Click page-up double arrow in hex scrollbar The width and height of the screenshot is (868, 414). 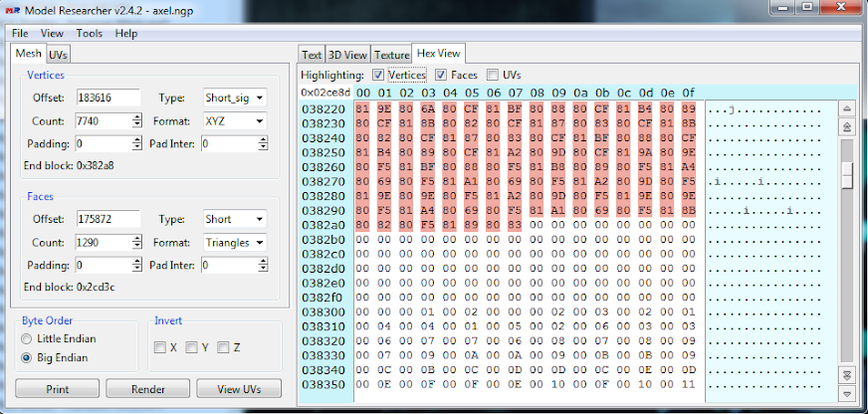[846, 127]
